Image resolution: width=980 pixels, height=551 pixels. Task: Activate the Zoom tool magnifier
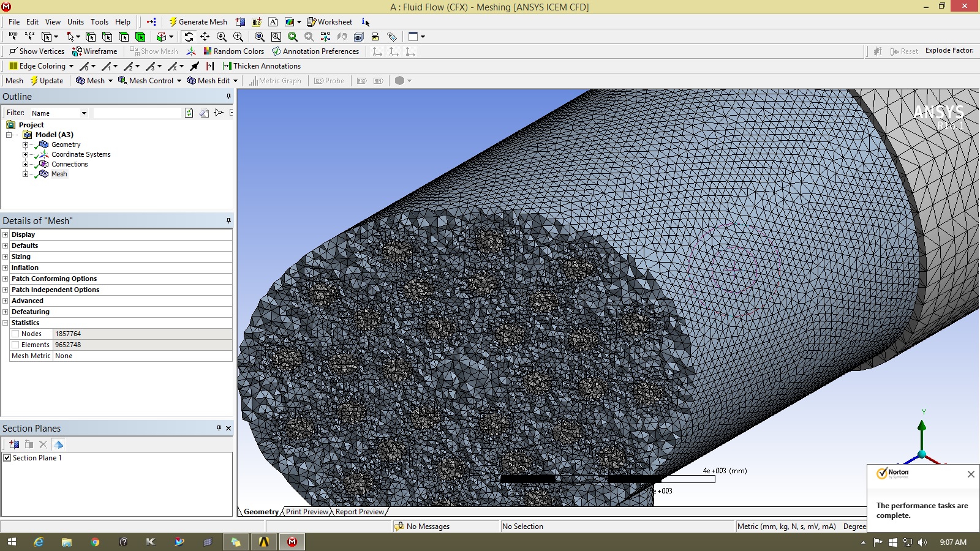(222, 37)
